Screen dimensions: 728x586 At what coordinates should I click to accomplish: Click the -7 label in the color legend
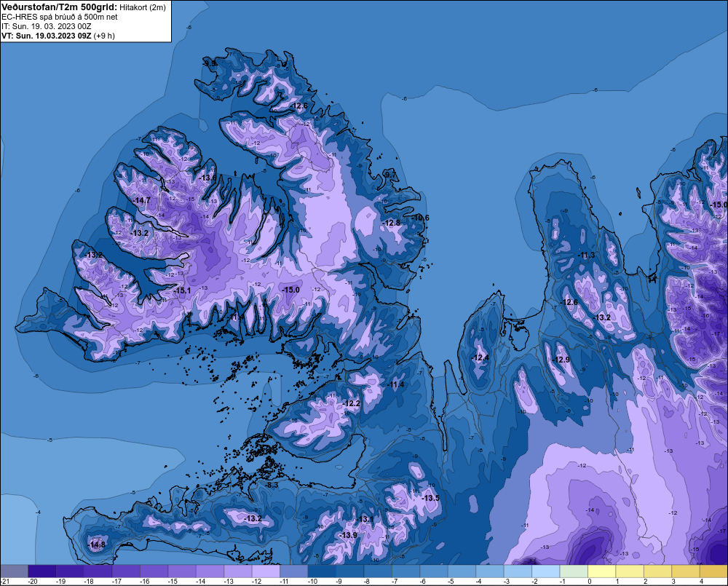pyautogui.click(x=395, y=582)
